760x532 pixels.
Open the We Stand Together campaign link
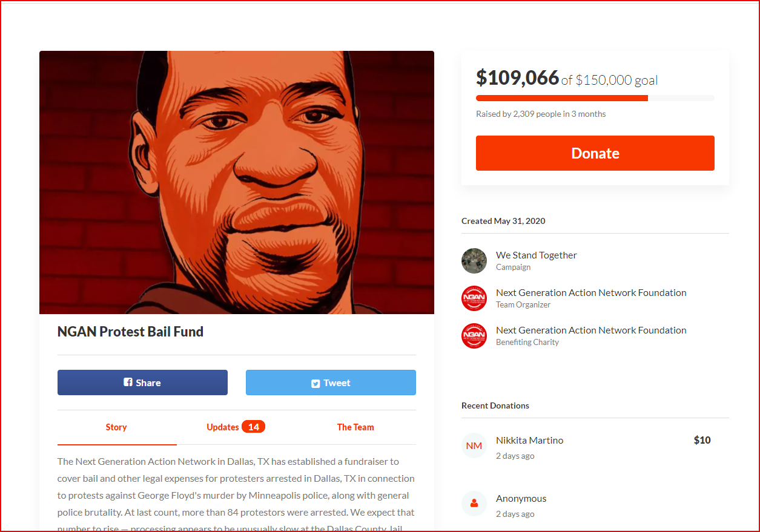pos(537,255)
